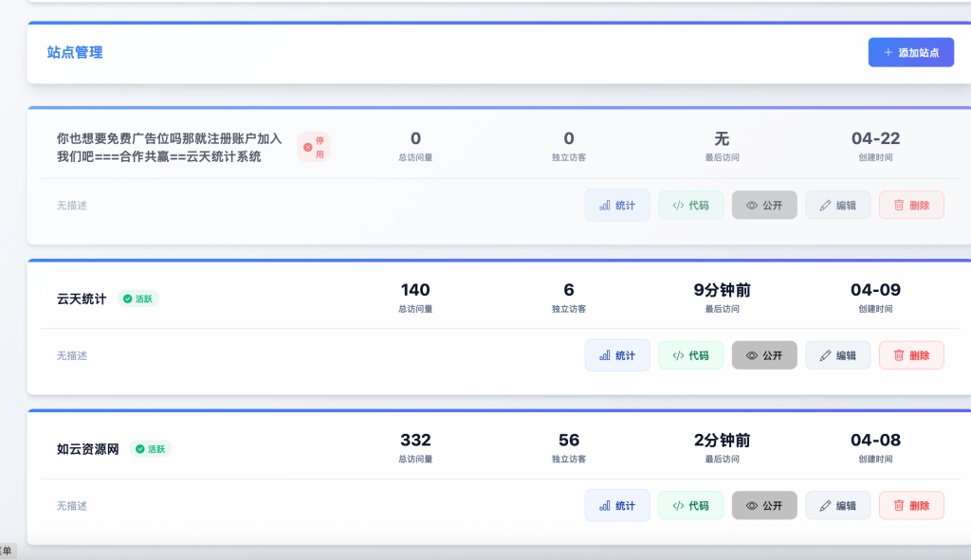The width and height of the screenshot is (971, 560).
Task: Click the plus icon on 添加站点 button
Action: coord(888,52)
